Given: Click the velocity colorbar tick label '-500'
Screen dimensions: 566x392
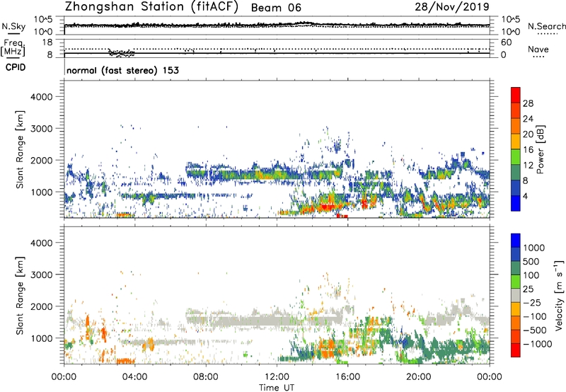Looking at the screenshot, I should click(535, 330).
